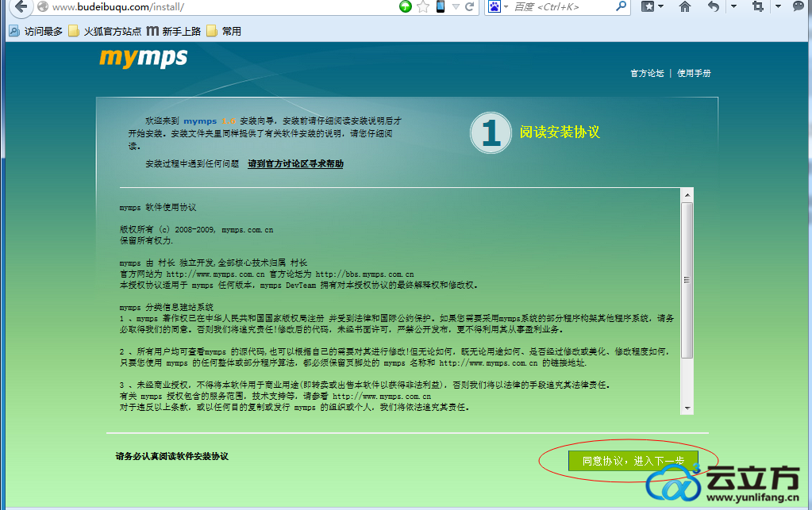
Task: Click the undo closed tab arrow icon
Action: (x=714, y=6)
